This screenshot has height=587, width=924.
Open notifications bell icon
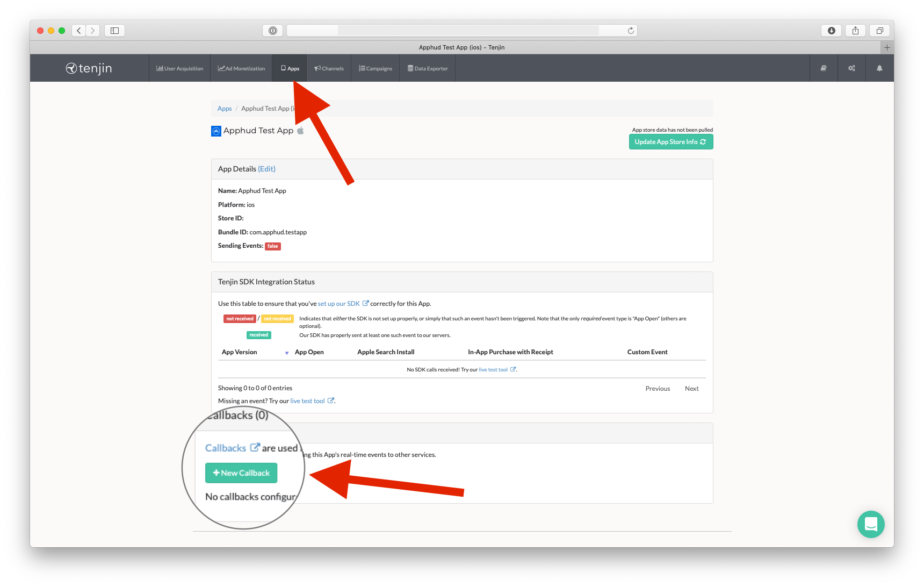(x=879, y=68)
